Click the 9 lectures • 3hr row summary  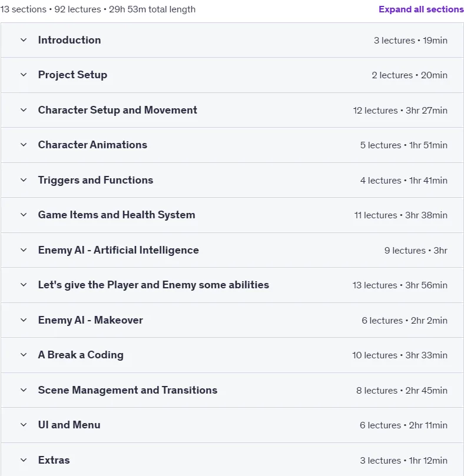coord(416,251)
